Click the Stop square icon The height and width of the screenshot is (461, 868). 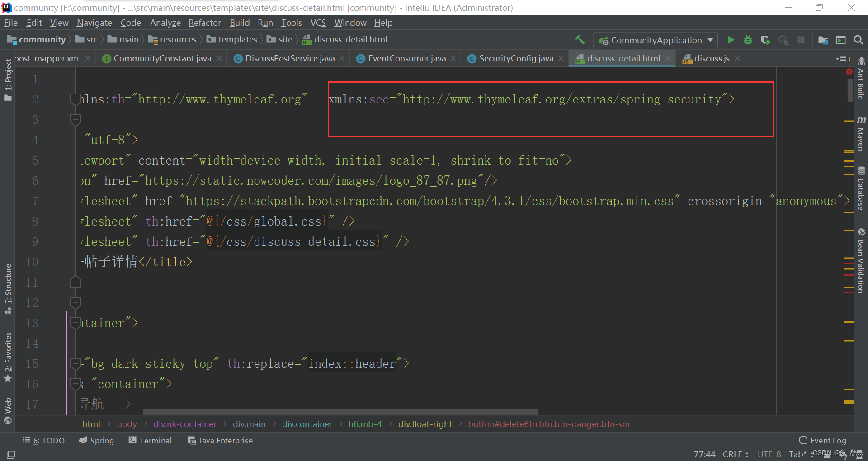[x=801, y=40]
